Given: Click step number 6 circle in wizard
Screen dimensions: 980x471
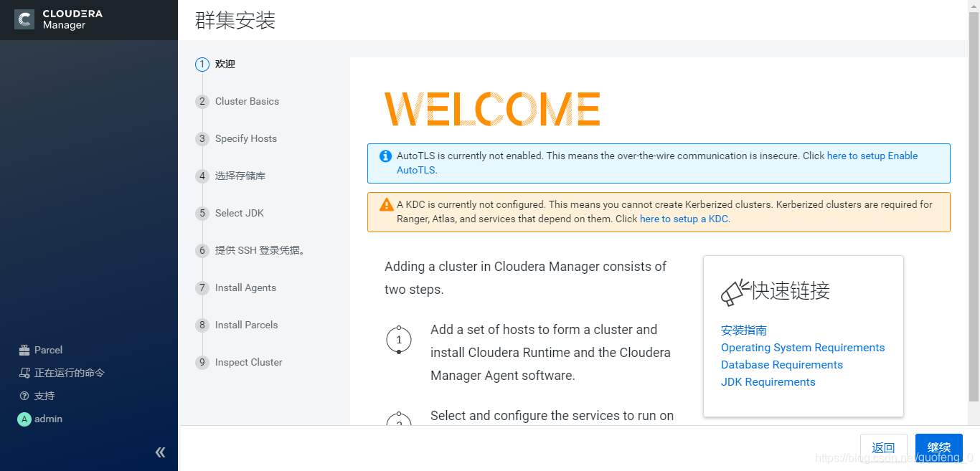Looking at the screenshot, I should tap(202, 251).
